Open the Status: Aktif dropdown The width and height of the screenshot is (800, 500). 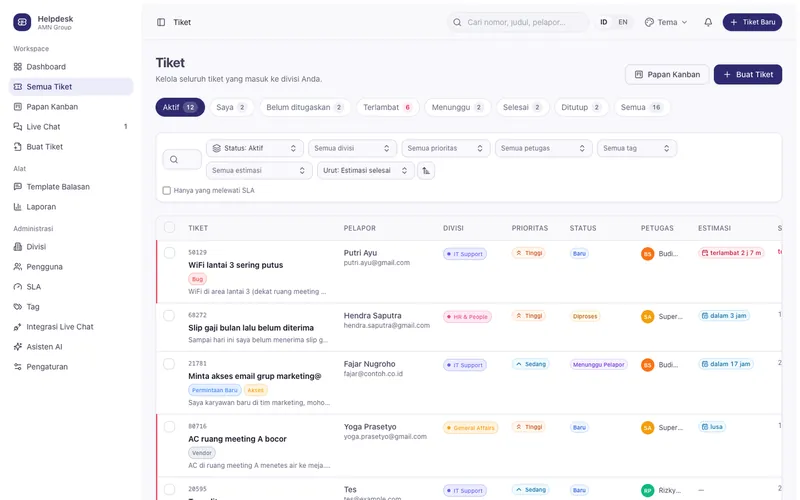coord(255,148)
